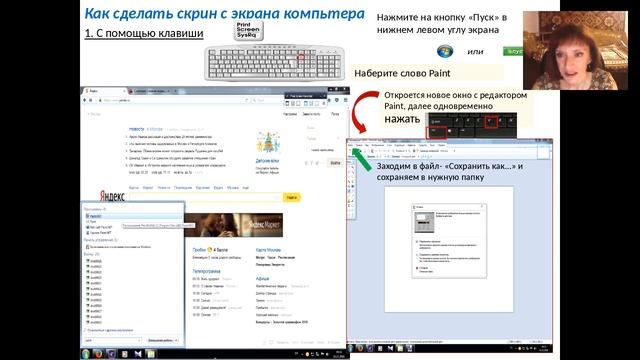Open the File menu in Paint window
The image size is (640, 360).
351,145
